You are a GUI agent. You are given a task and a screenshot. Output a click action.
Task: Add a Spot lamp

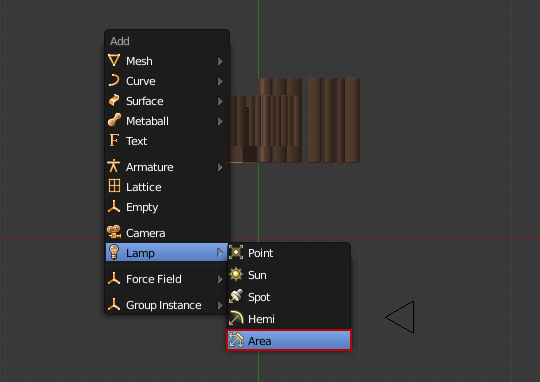[289, 297]
